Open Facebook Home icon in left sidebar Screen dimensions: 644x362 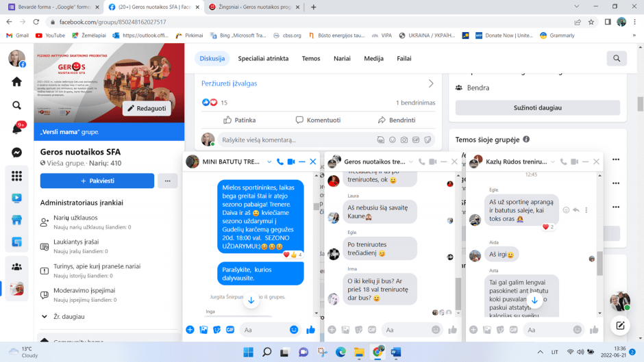[16, 81]
